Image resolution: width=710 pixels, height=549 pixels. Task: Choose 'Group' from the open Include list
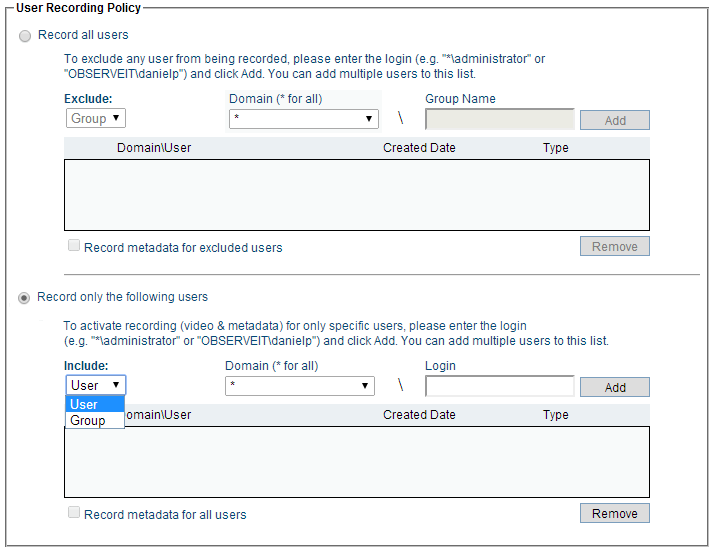[x=94, y=421]
